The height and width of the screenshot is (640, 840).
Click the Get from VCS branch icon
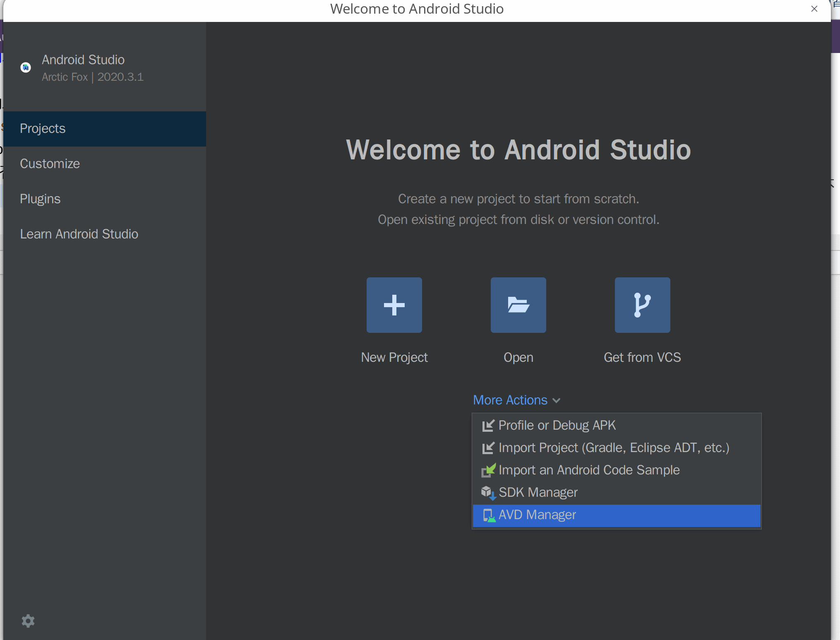642,305
